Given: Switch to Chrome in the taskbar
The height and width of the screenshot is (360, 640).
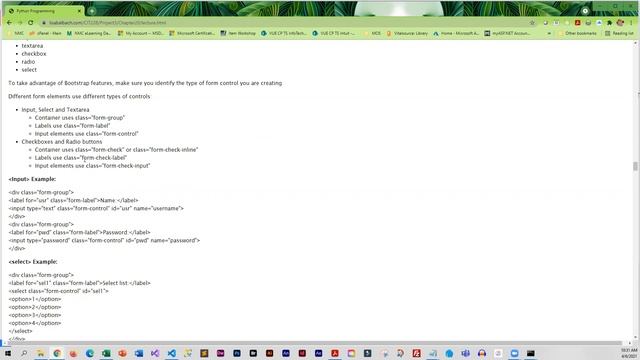Looking at the screenshot, I should [x=57, y=353].
